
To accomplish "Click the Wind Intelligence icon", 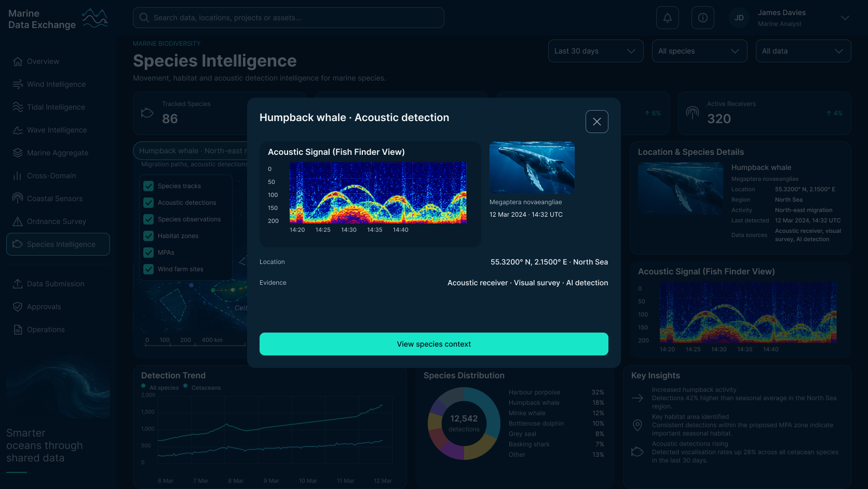I will (x=18, y=84).
